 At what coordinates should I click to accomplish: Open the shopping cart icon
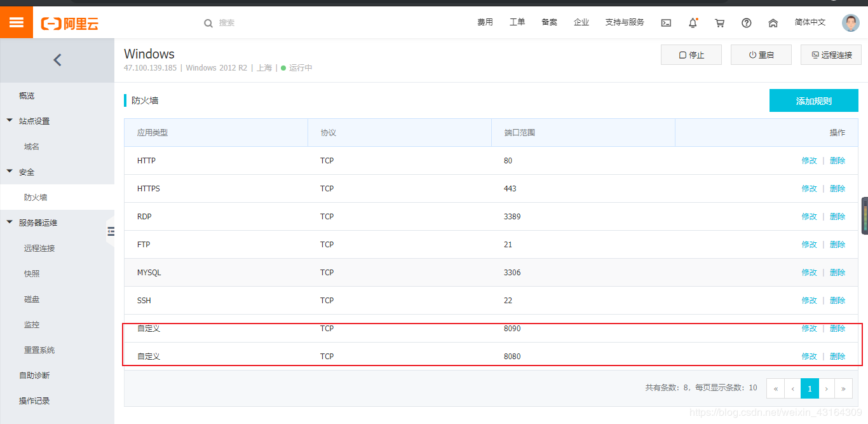click(x=719, y=22)
